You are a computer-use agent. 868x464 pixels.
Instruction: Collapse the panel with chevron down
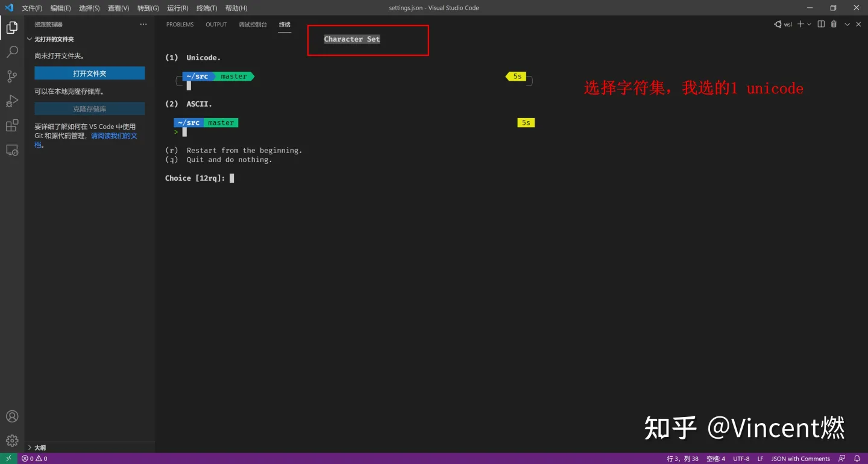coord(847,24)
